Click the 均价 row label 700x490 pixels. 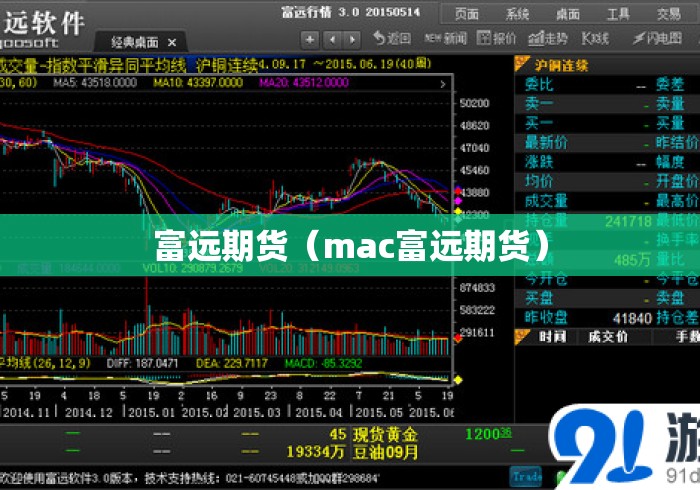(539, 181)
